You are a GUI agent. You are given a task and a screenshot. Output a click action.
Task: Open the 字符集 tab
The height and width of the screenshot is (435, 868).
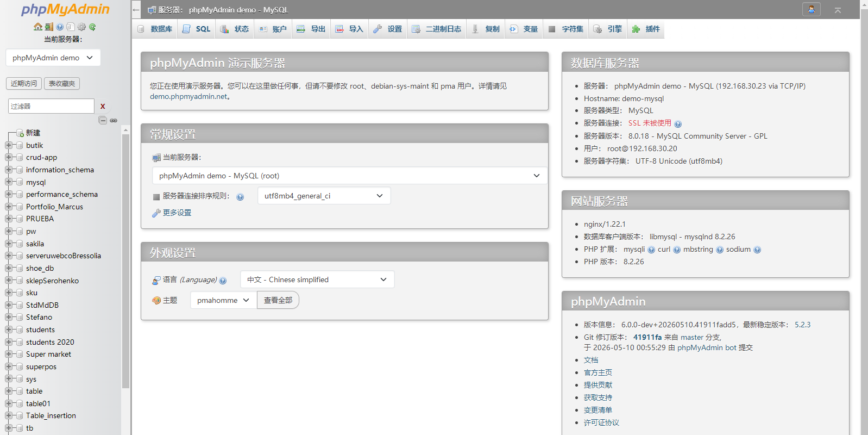tap(566, 29)
